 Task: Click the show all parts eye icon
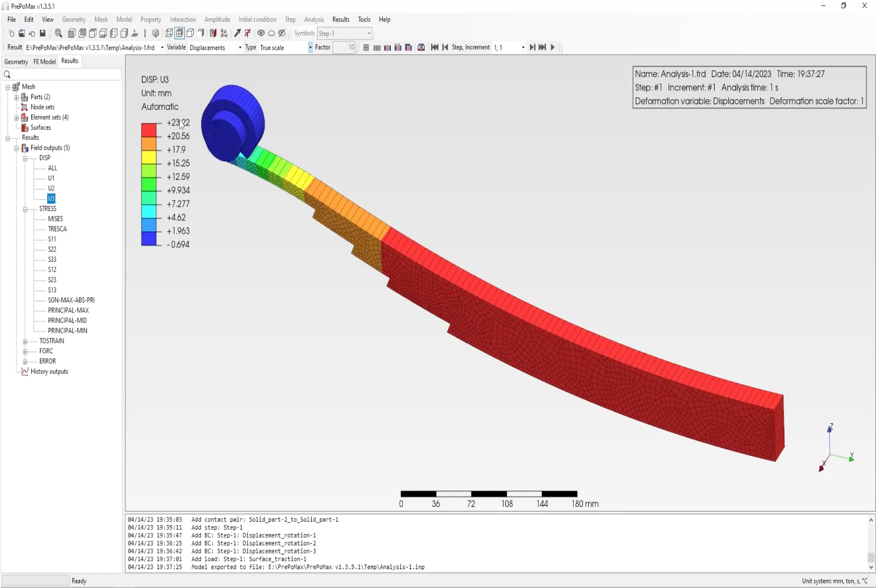pos(261,33)
